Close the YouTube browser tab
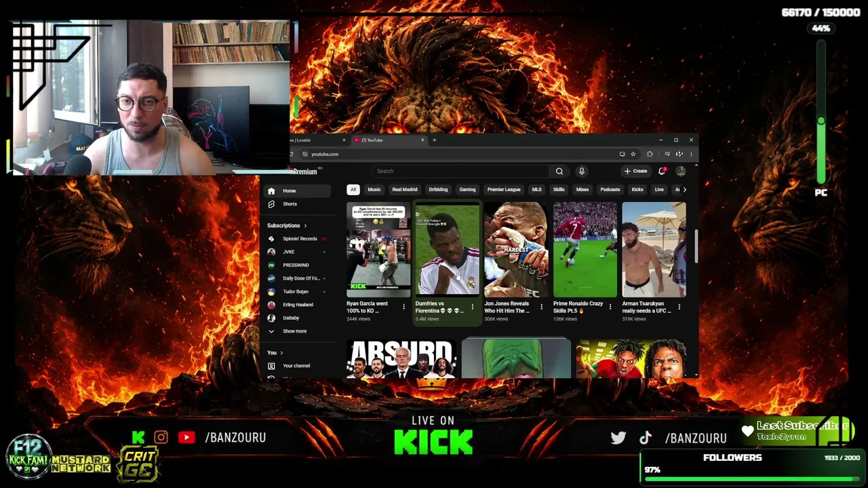The height and width of the screenshot is (488, 868). [x=422, y=140]
